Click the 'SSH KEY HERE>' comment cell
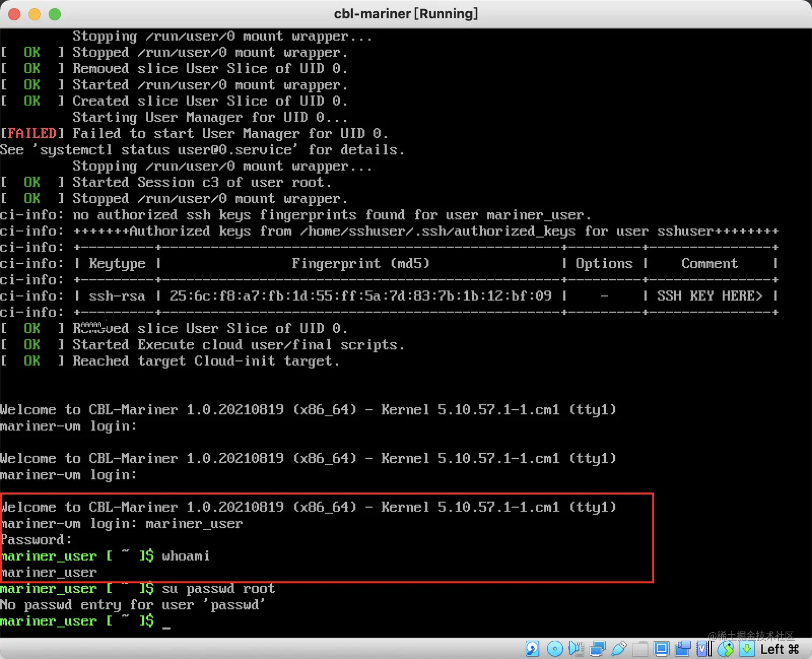Image resolution: width=812 pixels, height=659 pixels. coord(709,296)
